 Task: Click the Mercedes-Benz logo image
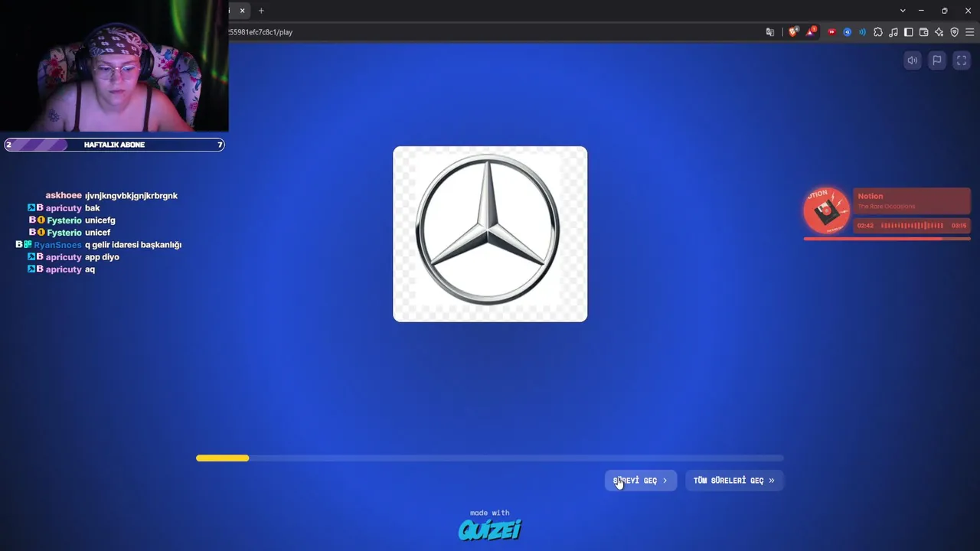pos(490,234)
